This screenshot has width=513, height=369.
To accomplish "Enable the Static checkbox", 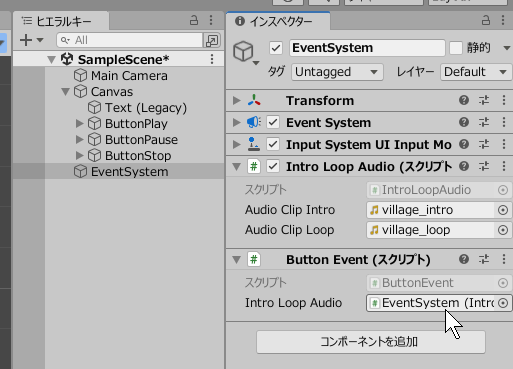I will click(456, 48).
